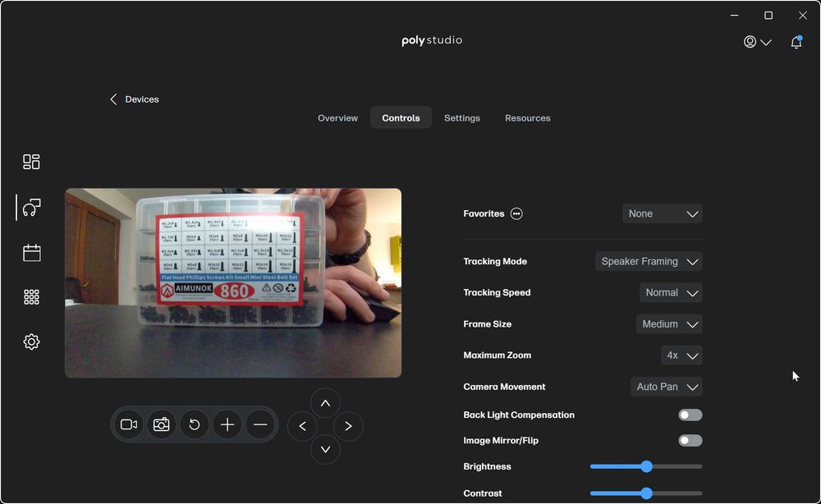Open Maximum Zoom 4x dropdown
The width and height of the screenshot is (821, 504).
click(681, 355)
